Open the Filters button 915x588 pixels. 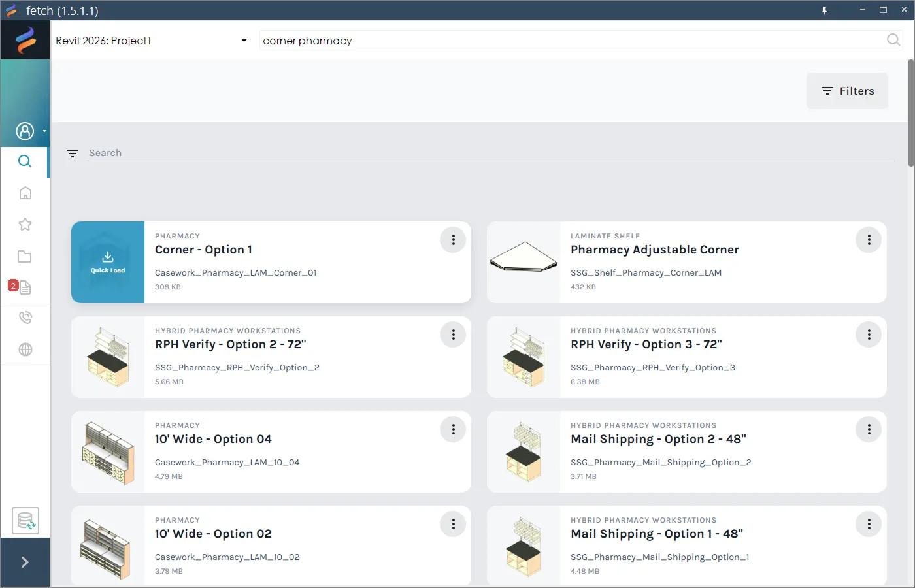coord(847,91)
